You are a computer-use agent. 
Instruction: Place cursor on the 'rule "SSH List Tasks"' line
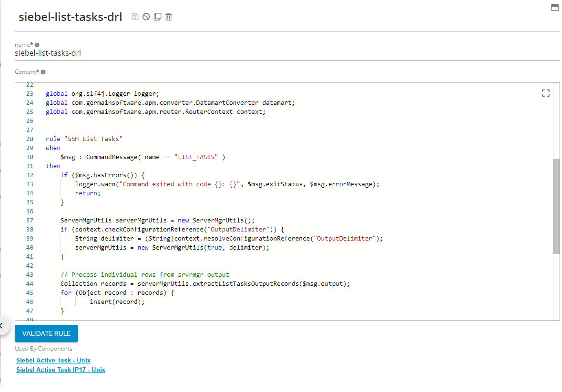84,139
